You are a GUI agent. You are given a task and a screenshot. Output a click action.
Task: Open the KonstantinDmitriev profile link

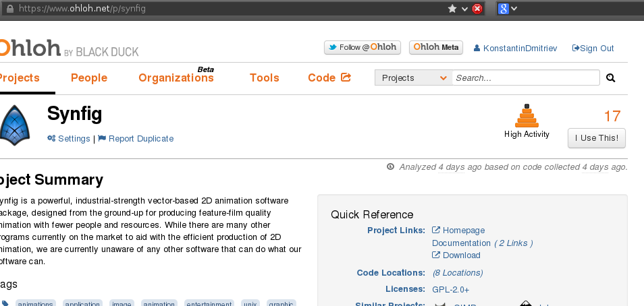[x=515, y=49]
